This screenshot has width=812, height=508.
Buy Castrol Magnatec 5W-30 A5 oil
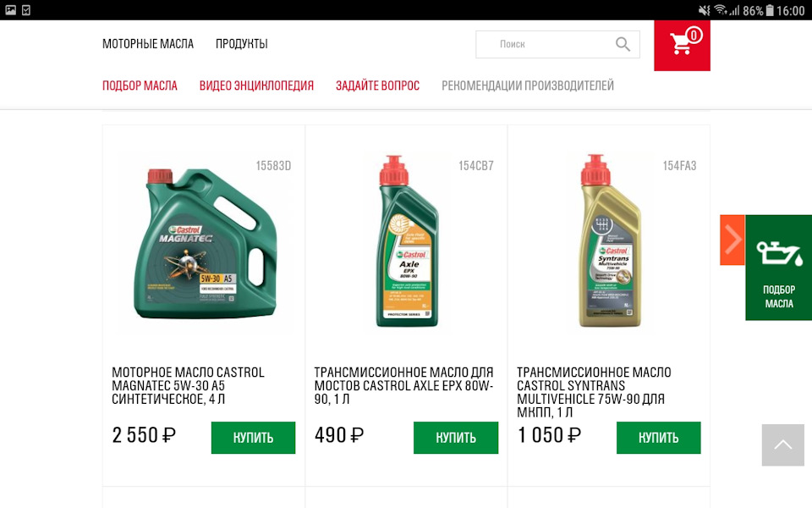tap(253, 438)
